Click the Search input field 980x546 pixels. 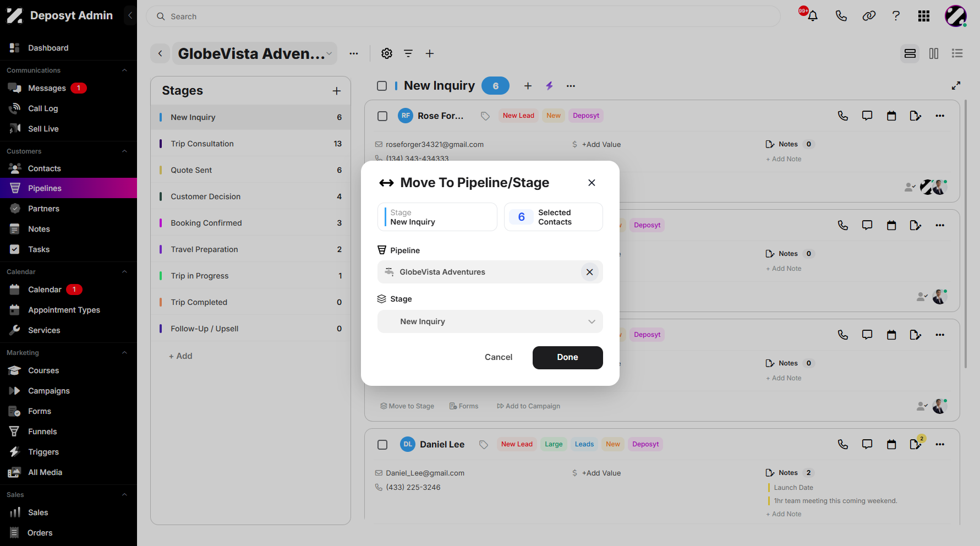[x=463, y=17]
